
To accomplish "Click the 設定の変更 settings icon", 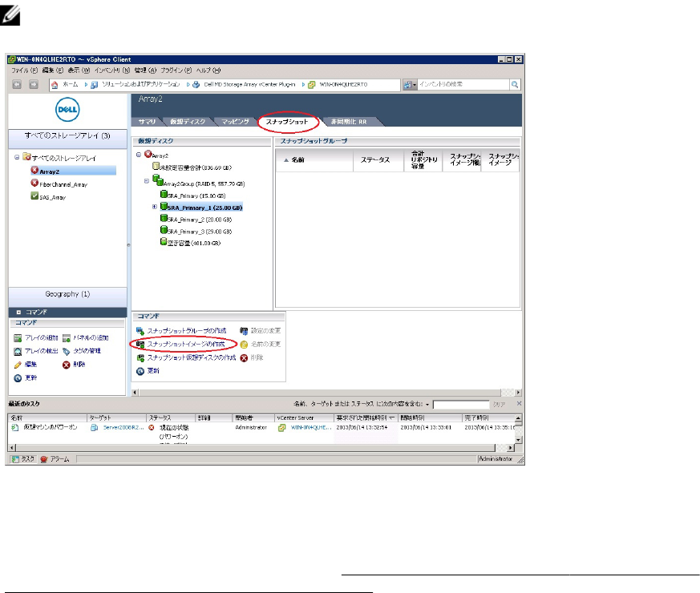I will click(244, 331).
